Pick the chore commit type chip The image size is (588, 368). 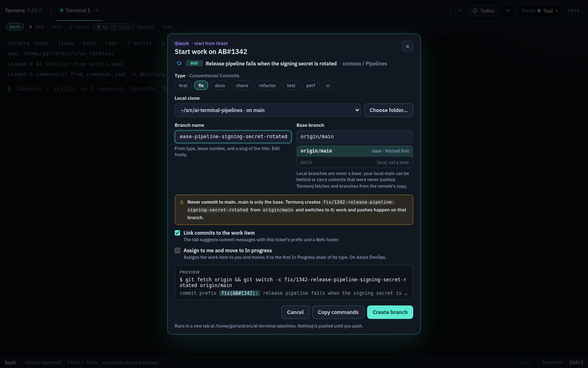click(x=242, y=85)
